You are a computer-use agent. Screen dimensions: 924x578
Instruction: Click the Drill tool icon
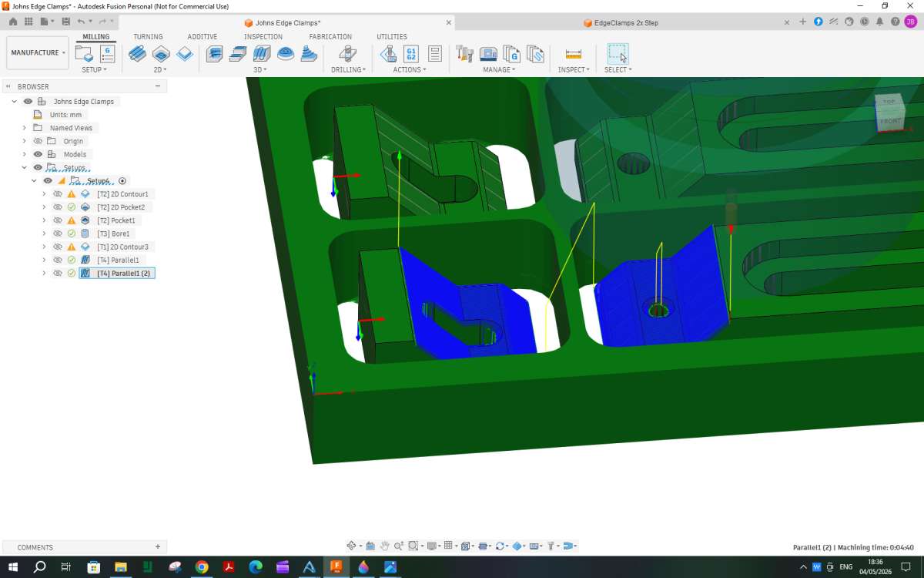(348, 54)
